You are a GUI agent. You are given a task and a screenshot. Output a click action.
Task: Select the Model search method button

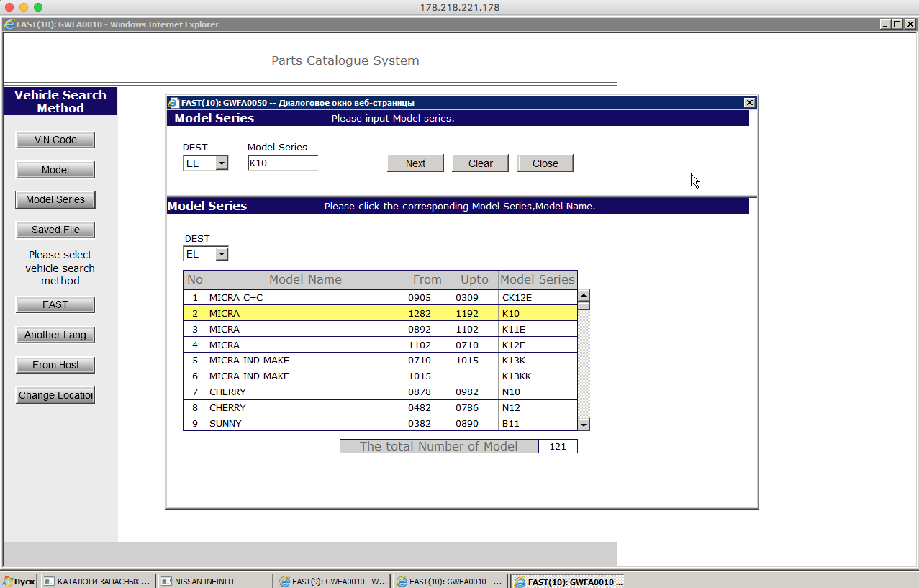pyautogui.click(x=55, y=170)
